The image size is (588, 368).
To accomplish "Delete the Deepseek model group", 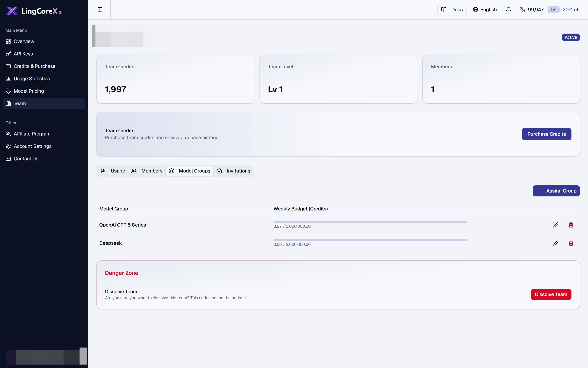I will pos(571,243).
